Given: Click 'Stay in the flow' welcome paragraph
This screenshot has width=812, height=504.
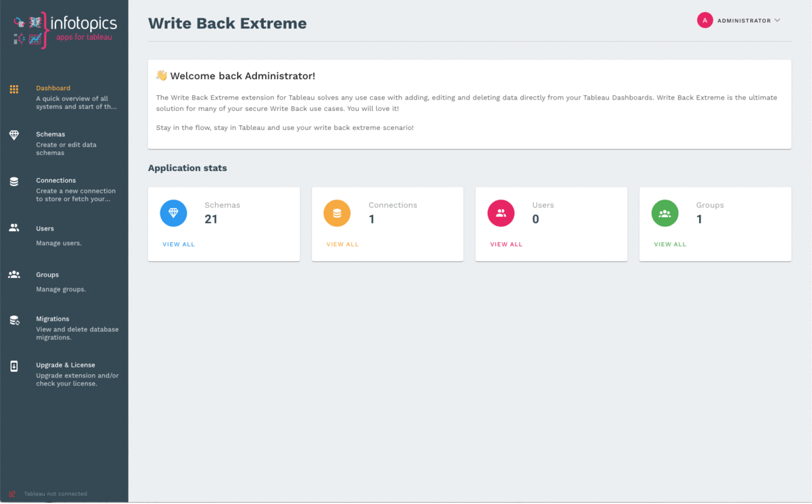Looking at the screenshot, I should 285,128.
